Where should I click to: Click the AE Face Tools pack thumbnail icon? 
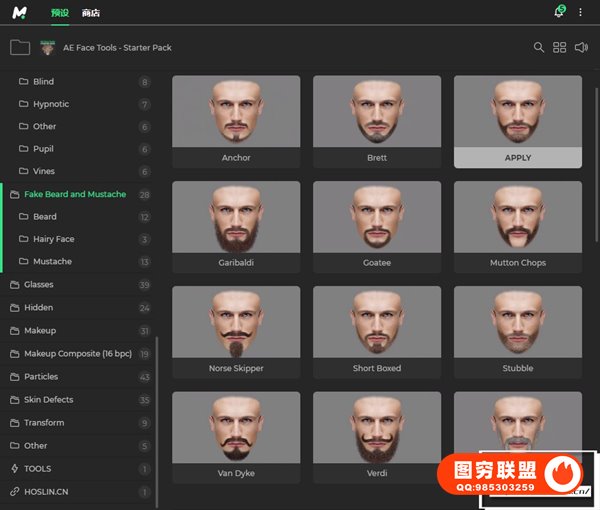point(48,47)
